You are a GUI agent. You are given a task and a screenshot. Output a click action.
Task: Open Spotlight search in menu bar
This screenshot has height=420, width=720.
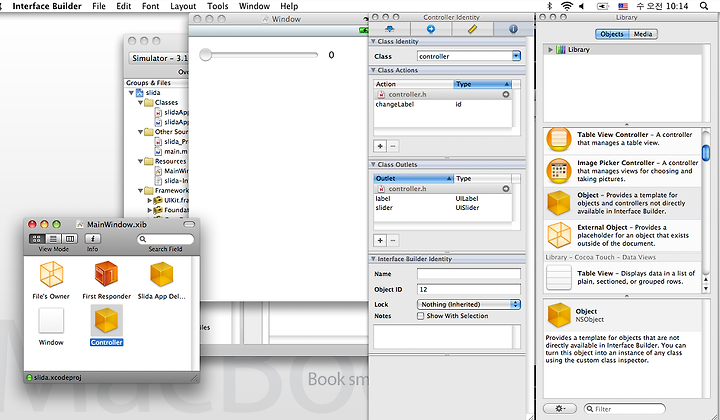coord(703,6)
